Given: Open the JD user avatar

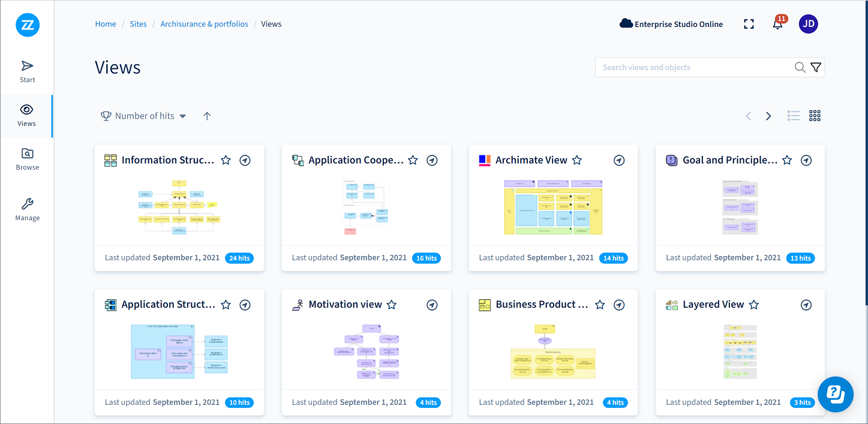Looking at the screenshot, I should point(808,24).
